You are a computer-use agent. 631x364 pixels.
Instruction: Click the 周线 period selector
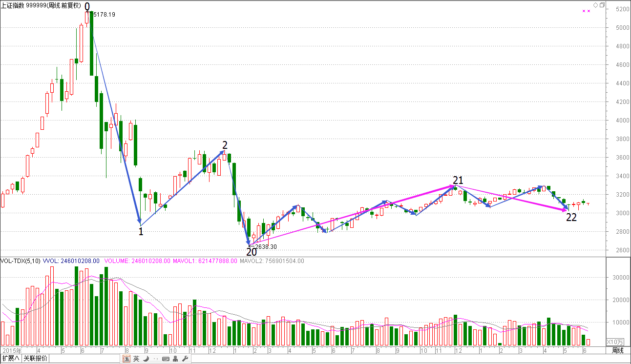(618, 350)
